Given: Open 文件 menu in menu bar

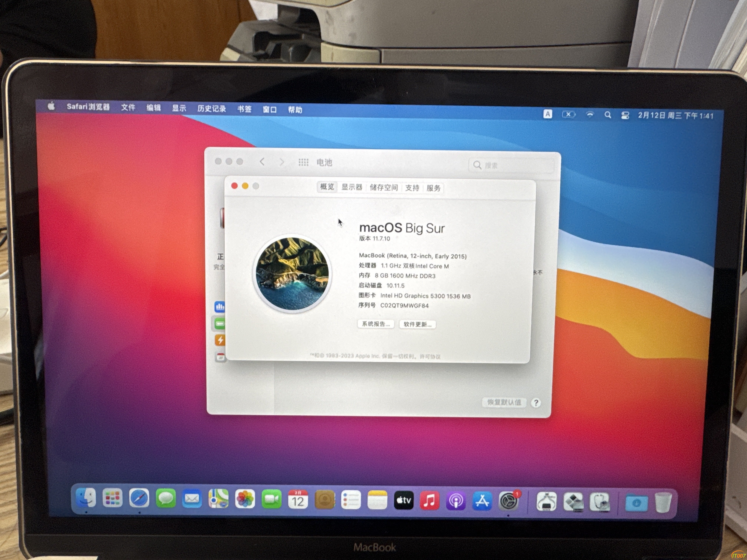Looking at the screenshot, I should tap(128, 107).
